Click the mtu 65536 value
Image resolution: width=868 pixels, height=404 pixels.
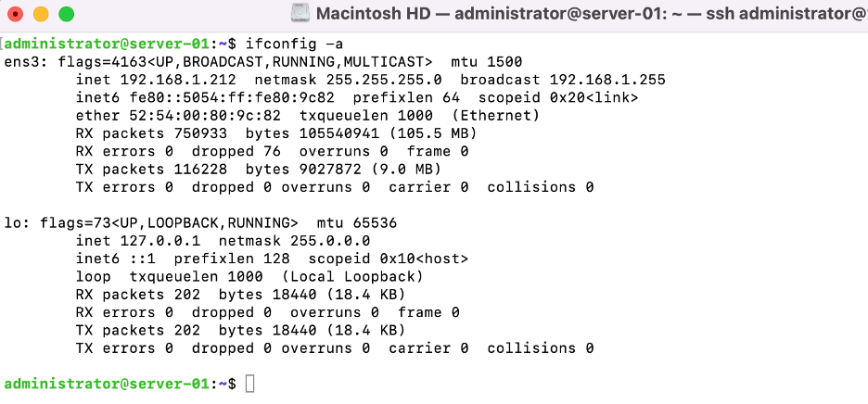coord(357,223)
